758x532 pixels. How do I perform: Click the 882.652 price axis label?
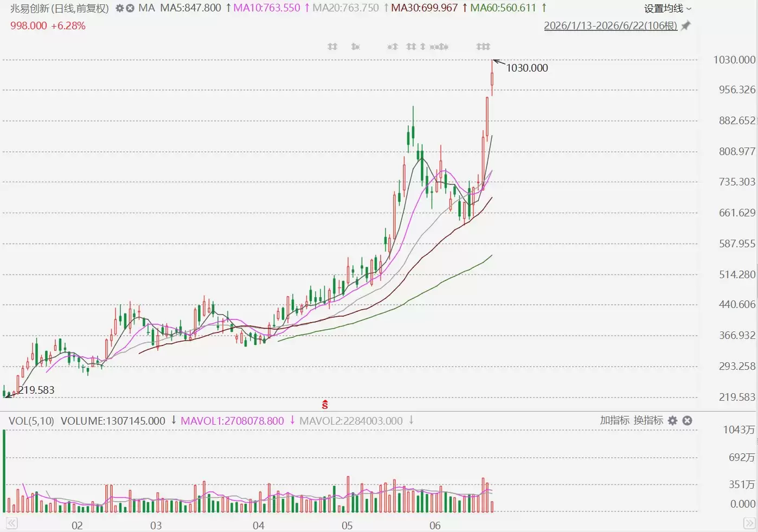(737, 121)
